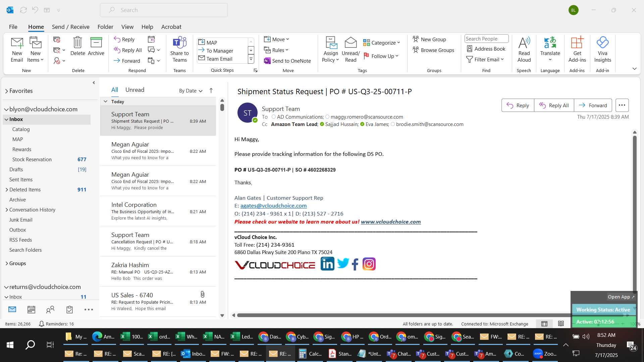The width and height of the screenshot is (644, 362).
Task: Click Reply All in reading pane
Action: tap(554, 105)
